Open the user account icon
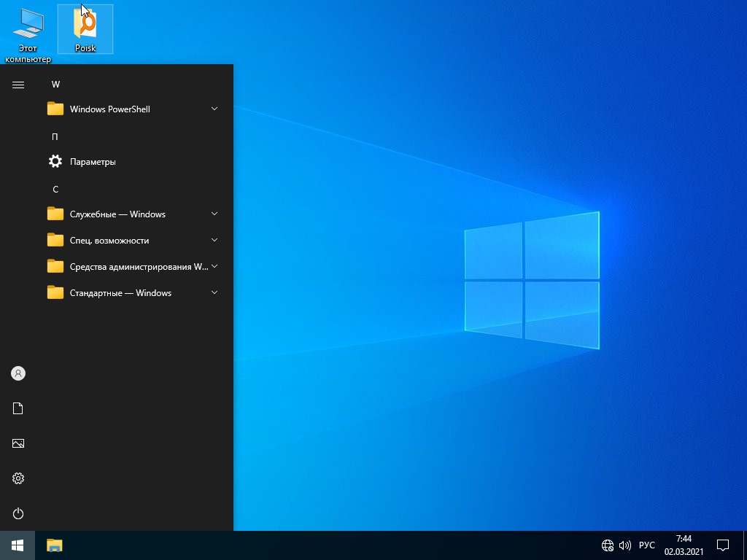Viewport: 747px width, 560px height. [x=18, y=373]
